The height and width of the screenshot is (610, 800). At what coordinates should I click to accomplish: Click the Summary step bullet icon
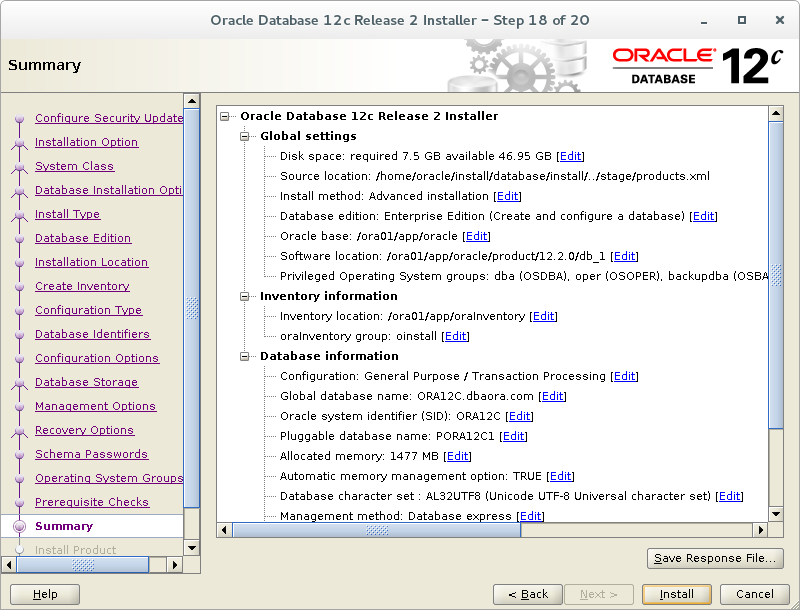pyautogui.click(x=19, y=526)
